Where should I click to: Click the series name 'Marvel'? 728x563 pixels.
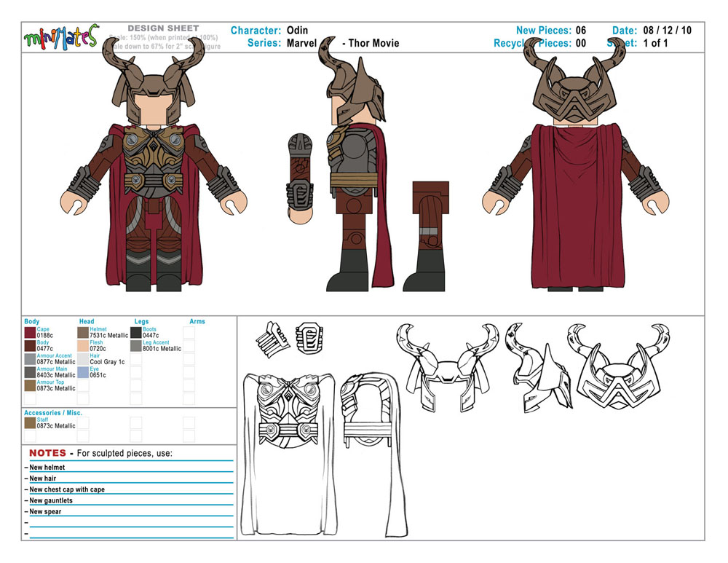coord(302,43)
